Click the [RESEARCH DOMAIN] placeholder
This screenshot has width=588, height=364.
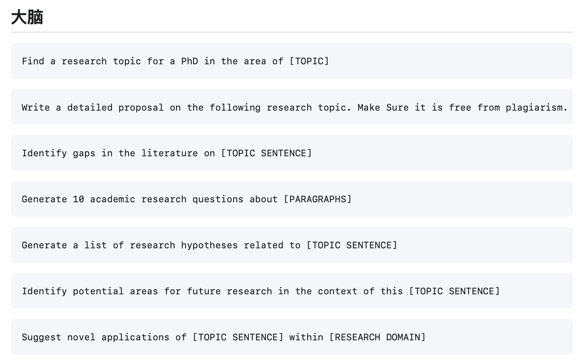tap(377, 337)
